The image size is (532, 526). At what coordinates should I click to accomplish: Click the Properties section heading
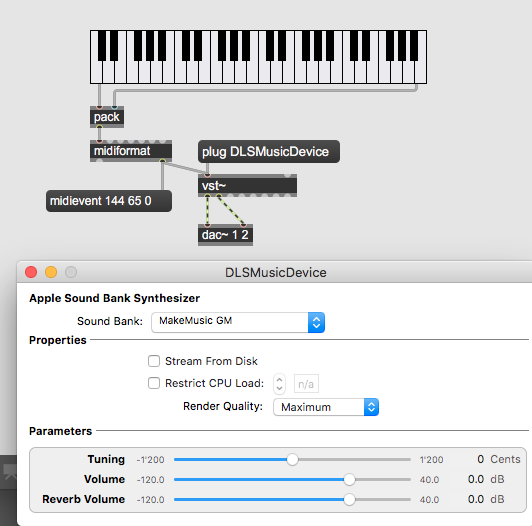point(58,340)
